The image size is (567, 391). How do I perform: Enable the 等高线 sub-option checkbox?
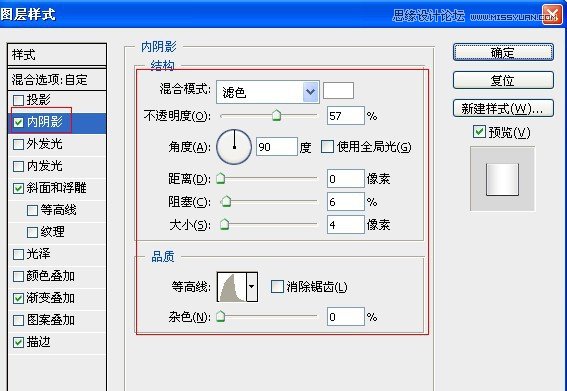pos(33,210)
